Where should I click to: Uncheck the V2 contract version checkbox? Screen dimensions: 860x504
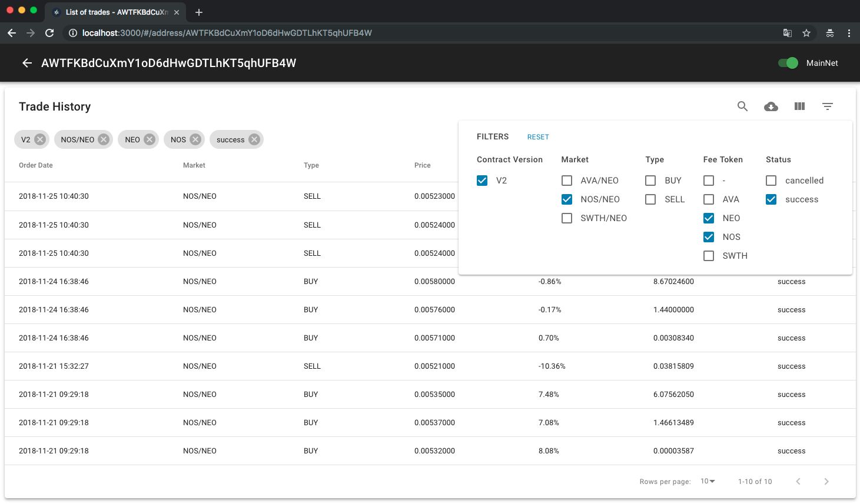[482, 181]
